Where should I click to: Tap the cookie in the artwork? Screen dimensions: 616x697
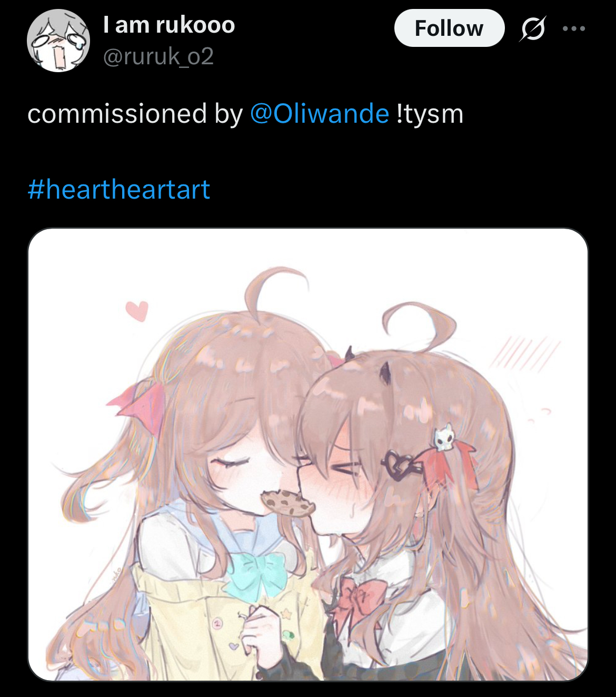(x=289, y=502)
